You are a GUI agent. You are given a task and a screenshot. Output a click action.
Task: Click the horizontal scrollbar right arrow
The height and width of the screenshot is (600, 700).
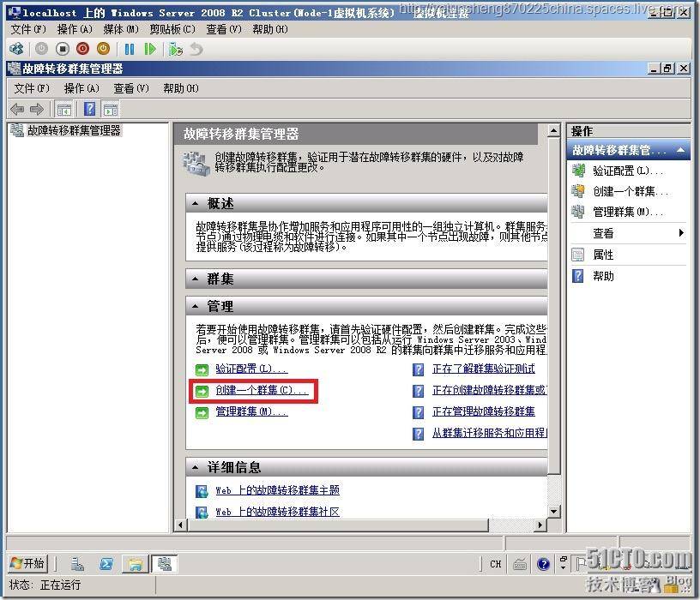pyautogui.click(x=540, y=525)
